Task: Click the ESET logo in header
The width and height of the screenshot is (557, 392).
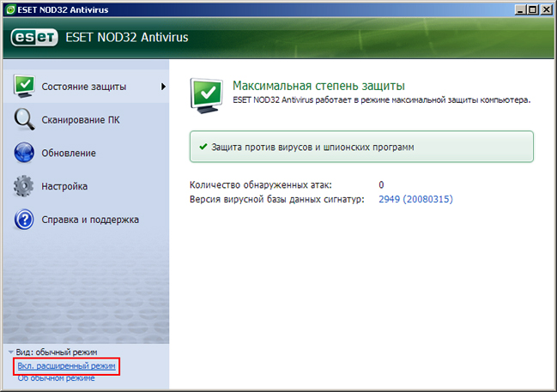Action: pos(34,37)
